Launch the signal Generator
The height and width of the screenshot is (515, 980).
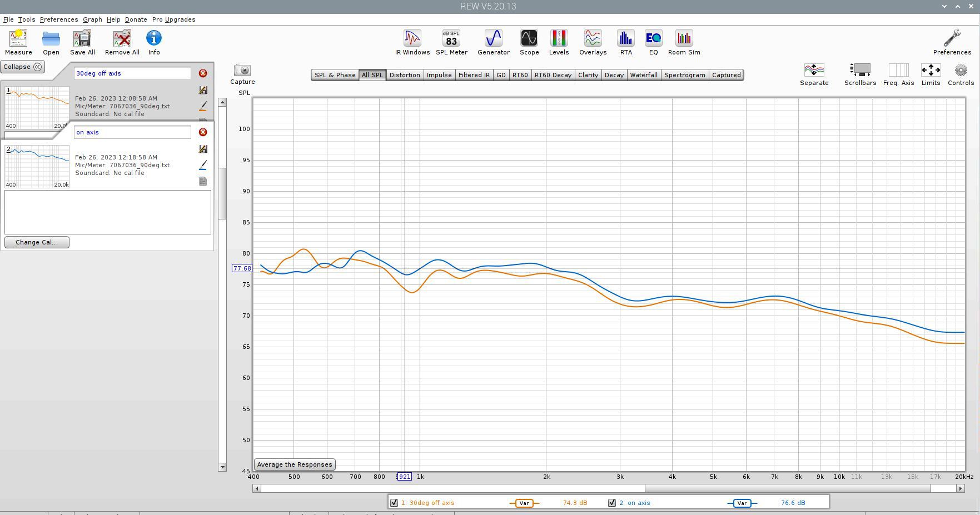(493, 39)
